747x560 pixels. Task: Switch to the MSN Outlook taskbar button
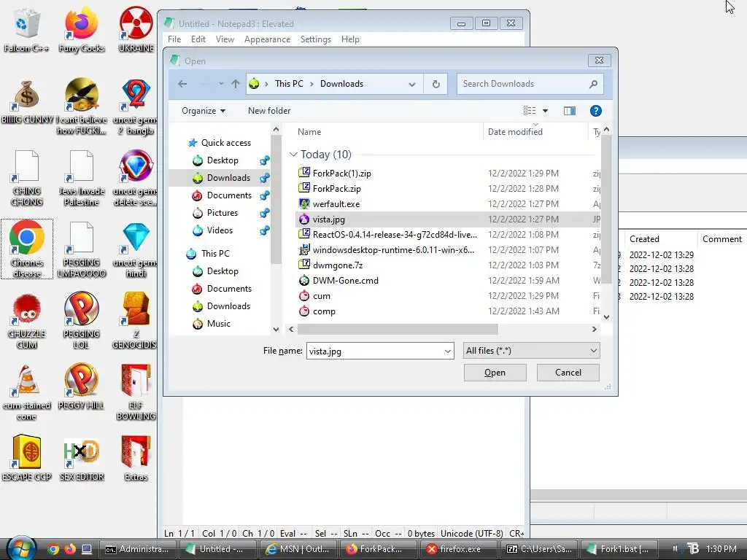(298, 549)
